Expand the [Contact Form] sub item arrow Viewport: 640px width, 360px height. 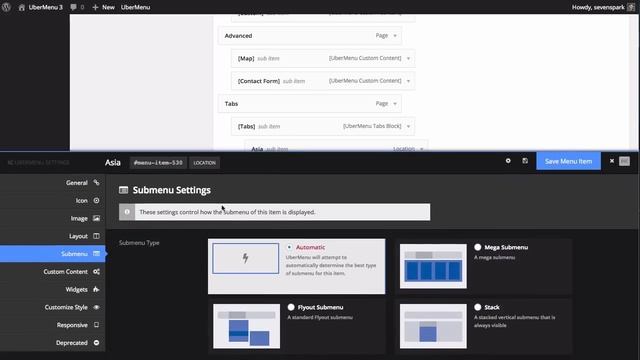[x=408, y=81]
